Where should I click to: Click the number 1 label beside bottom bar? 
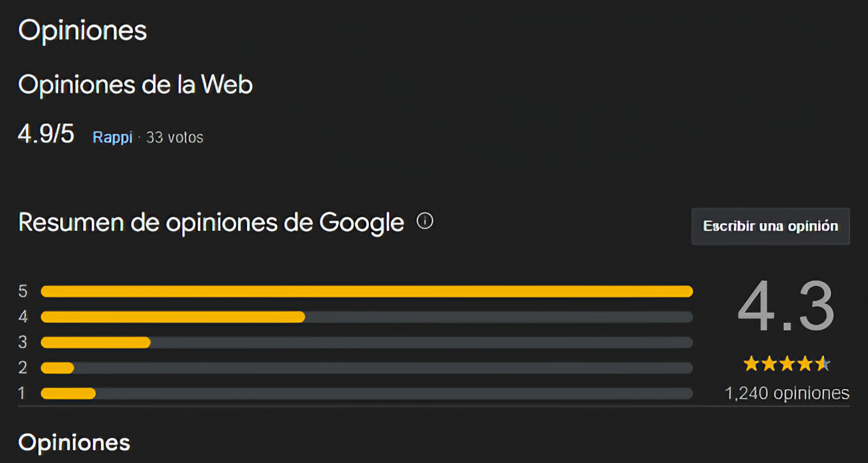tap(22, 393)
